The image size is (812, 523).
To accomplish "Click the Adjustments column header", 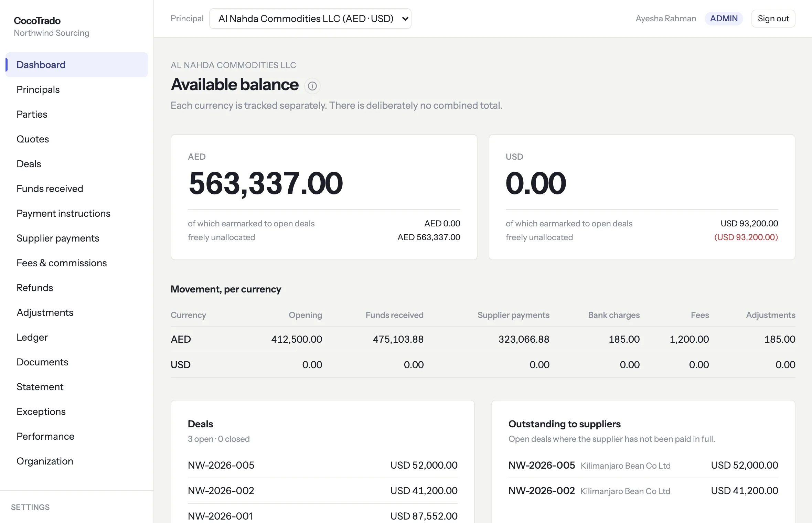I will pos(770,315).
